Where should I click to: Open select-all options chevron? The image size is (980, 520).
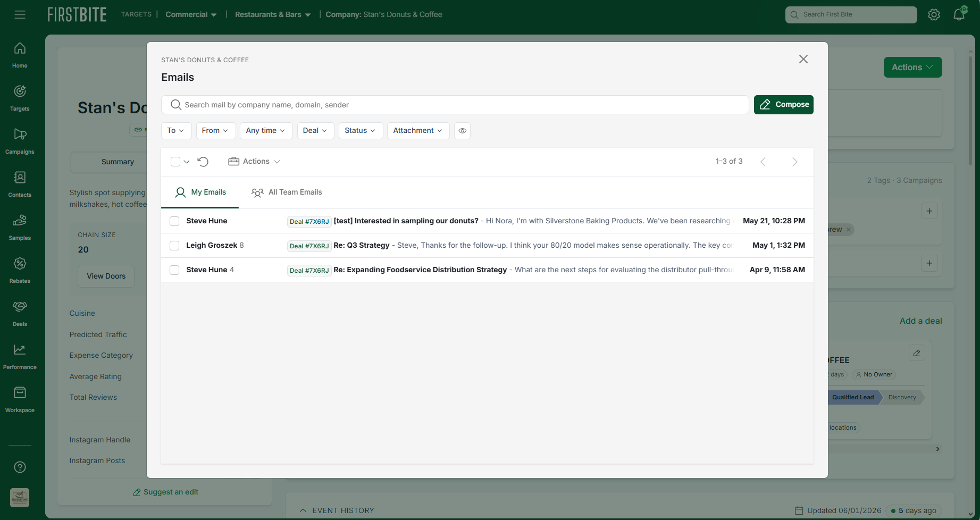187,162
